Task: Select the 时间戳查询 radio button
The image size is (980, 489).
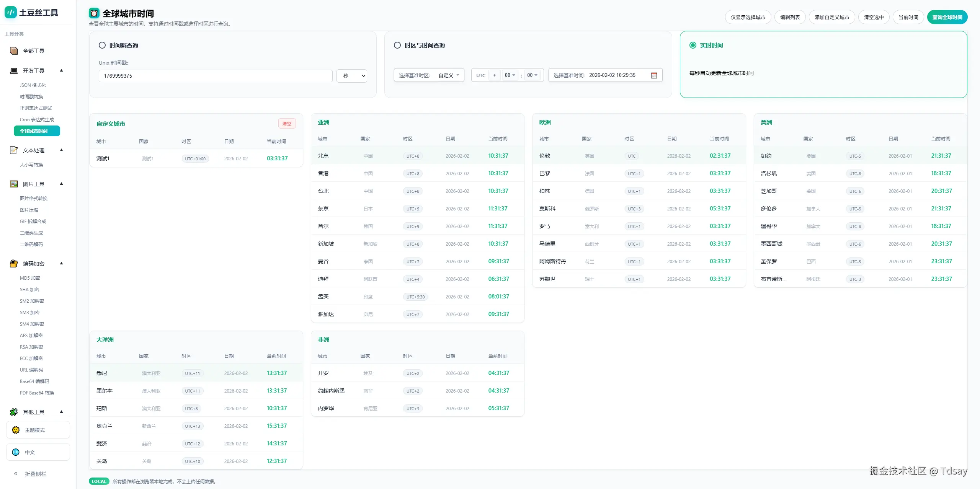Action: (x=102, y=45)
